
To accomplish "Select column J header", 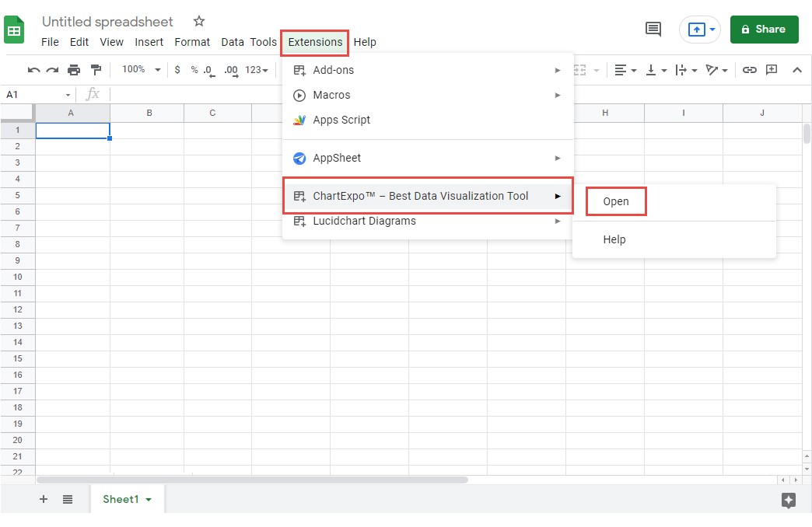I will click(x=761, y=113).
